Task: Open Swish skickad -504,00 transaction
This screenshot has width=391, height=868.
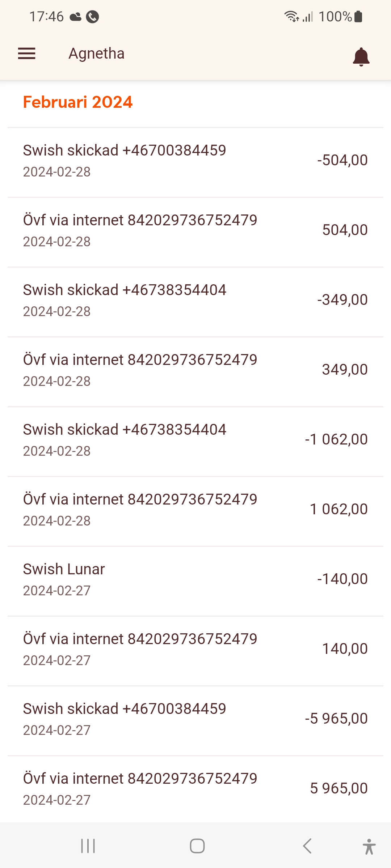Action: 195,161
